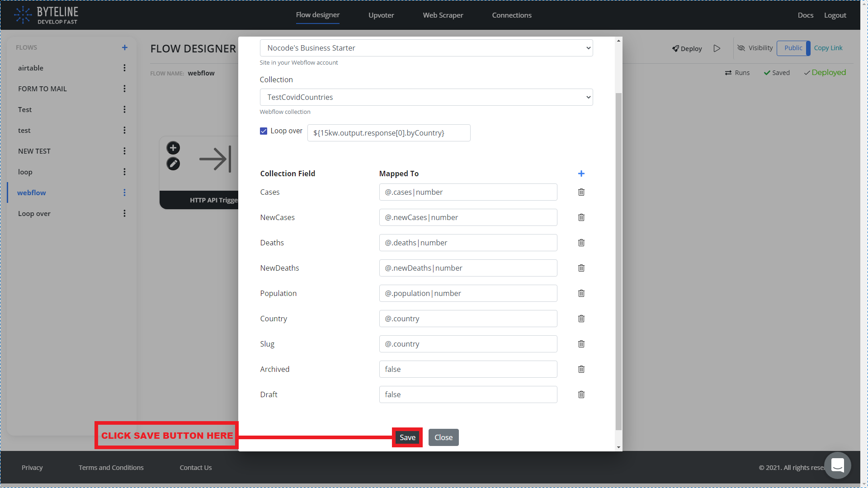Delete the Population field mapping
868x488 pixels.
[x=581, y=293]
